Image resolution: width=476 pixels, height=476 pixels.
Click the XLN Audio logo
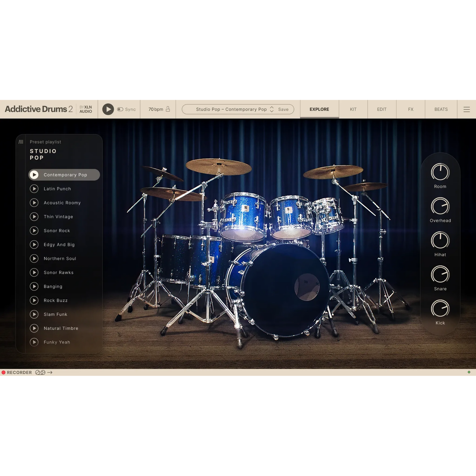[x=86, y=109]
